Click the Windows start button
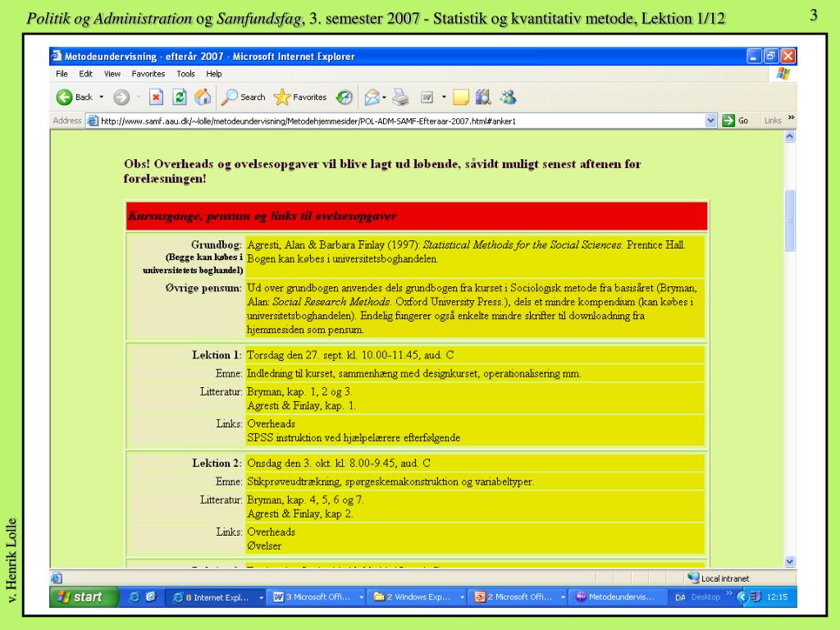Screen dimensions: 840x630 coord(84,597)
